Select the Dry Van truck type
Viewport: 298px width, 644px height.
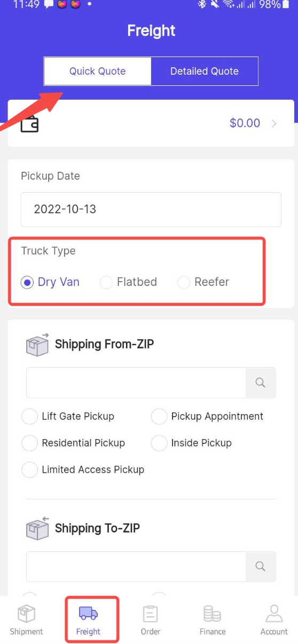pos(50,282)
